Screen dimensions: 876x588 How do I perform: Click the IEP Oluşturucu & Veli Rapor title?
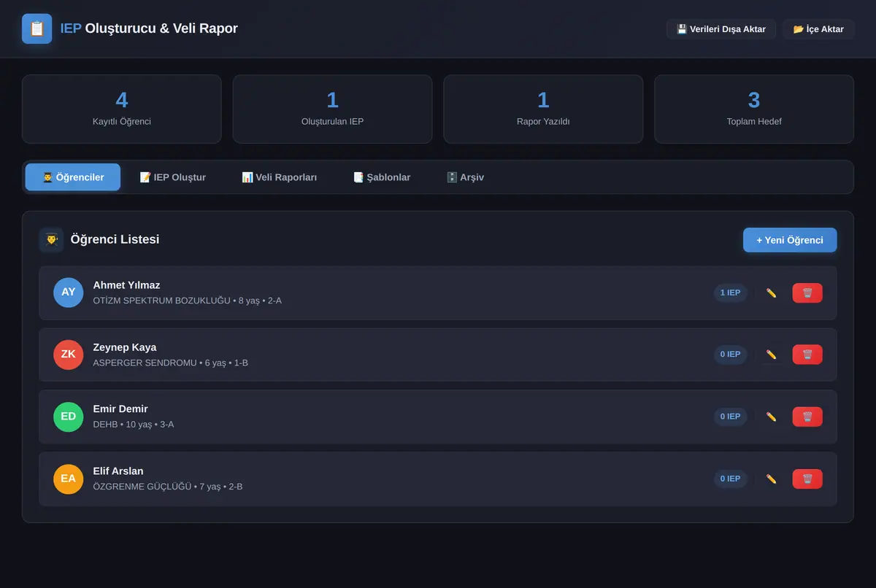click(149, 28)
